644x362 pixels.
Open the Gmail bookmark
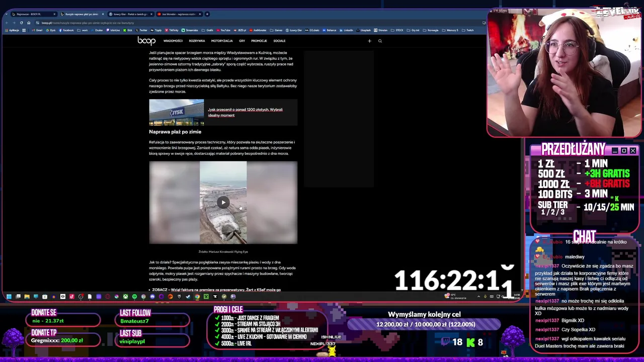(x=37, y=30)
